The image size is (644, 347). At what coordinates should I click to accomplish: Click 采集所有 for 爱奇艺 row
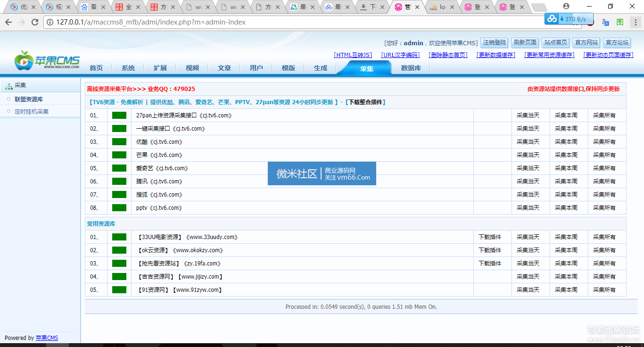point(604,168)
